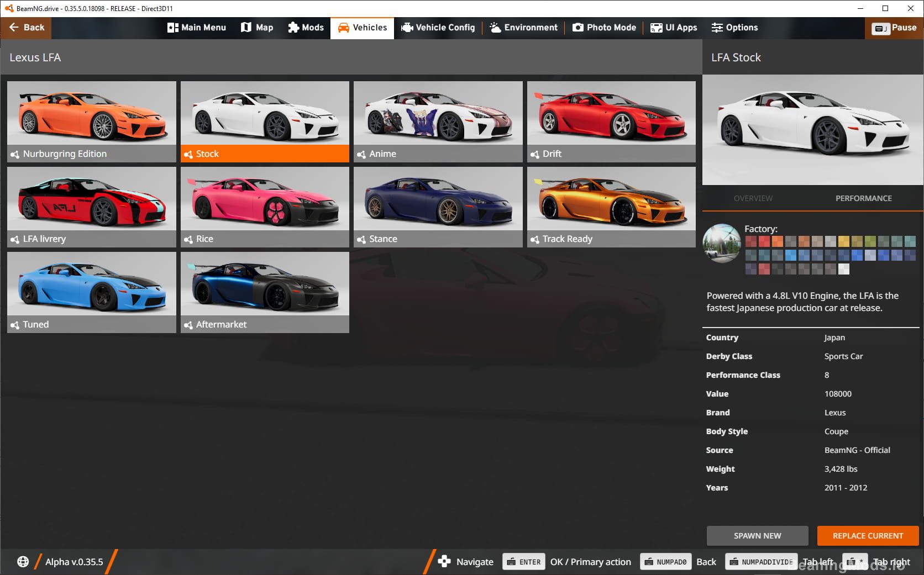
Task: Select the Stance configuration
Action: 438,207
